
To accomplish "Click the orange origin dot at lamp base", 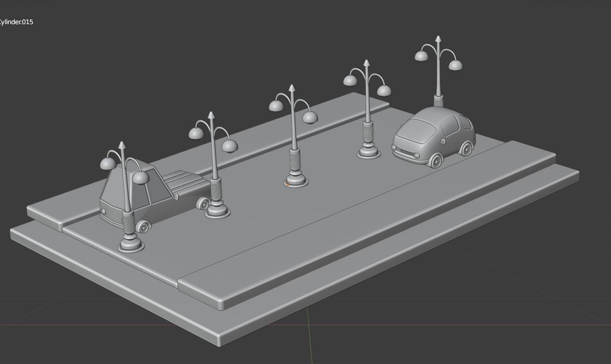I will (x=288, y=184).
